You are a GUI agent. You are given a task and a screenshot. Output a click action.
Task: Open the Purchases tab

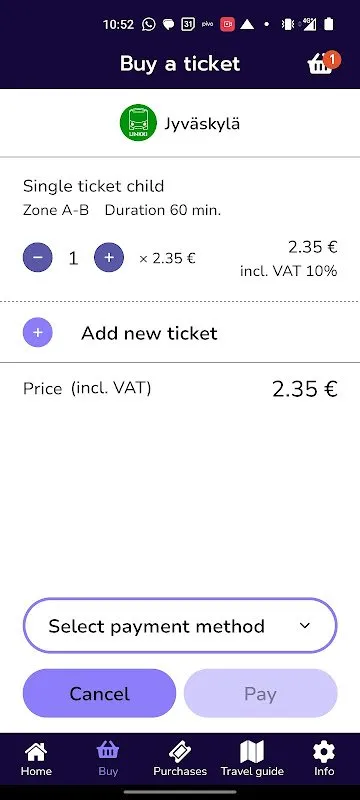coord(180,759)
